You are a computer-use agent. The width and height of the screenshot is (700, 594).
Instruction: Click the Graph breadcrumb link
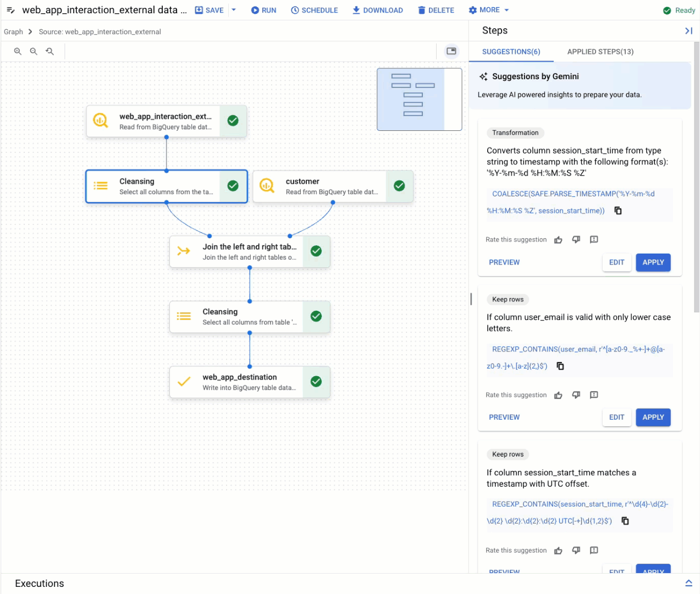pos(13,32)
